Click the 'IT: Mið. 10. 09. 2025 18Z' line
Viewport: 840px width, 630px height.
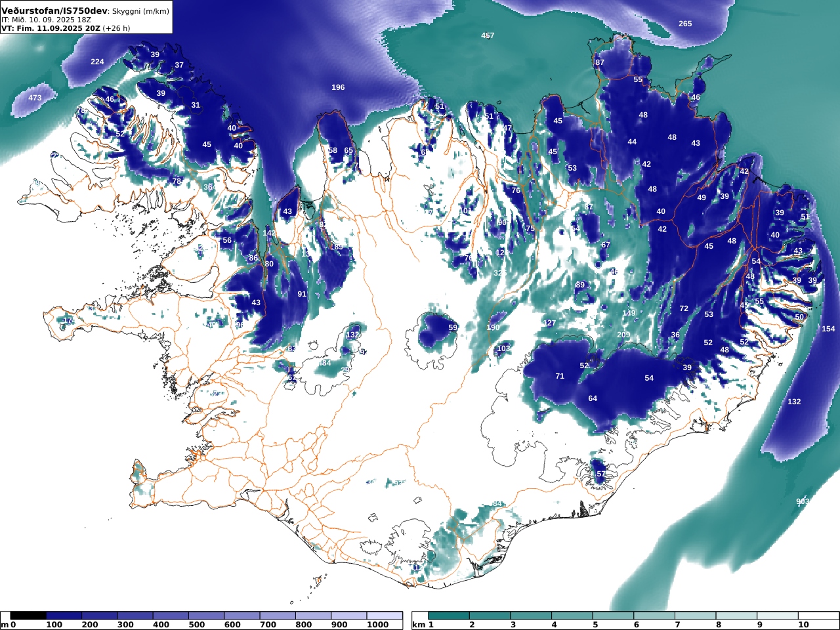pyautogui.click(x=45, y=20)
